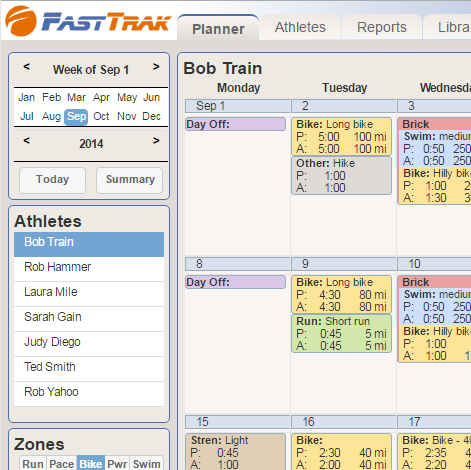471x470 pixels.
Task: Open Bike workout on the 17th
Action: (434, 452)
